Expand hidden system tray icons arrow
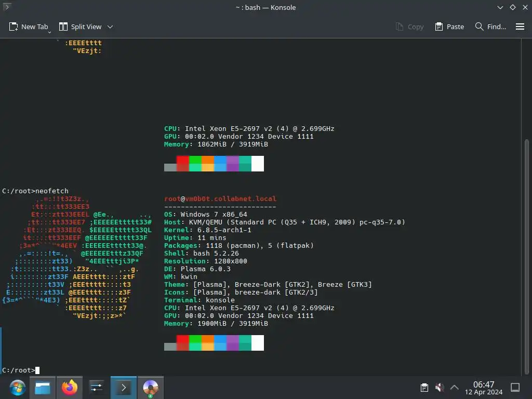The width and height of the screenshot is (532, 399). (x=454, y=388)
